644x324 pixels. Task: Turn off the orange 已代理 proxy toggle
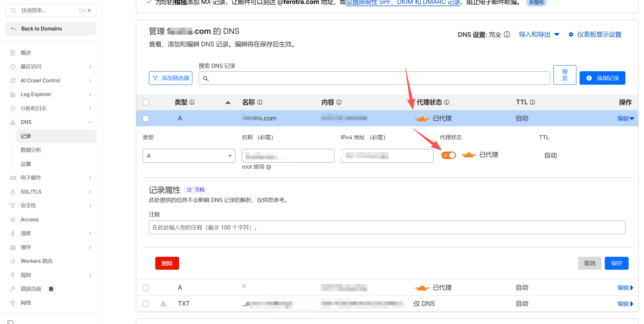(448, 155)
